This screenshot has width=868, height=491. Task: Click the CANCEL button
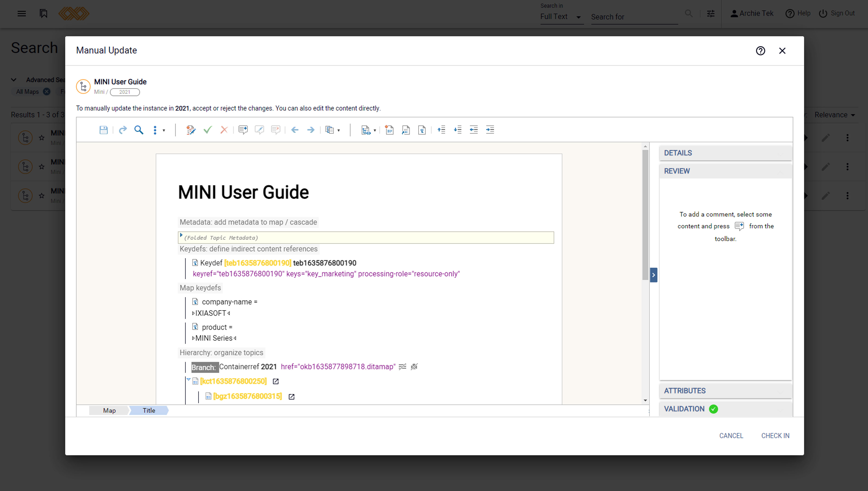[731, 436]
